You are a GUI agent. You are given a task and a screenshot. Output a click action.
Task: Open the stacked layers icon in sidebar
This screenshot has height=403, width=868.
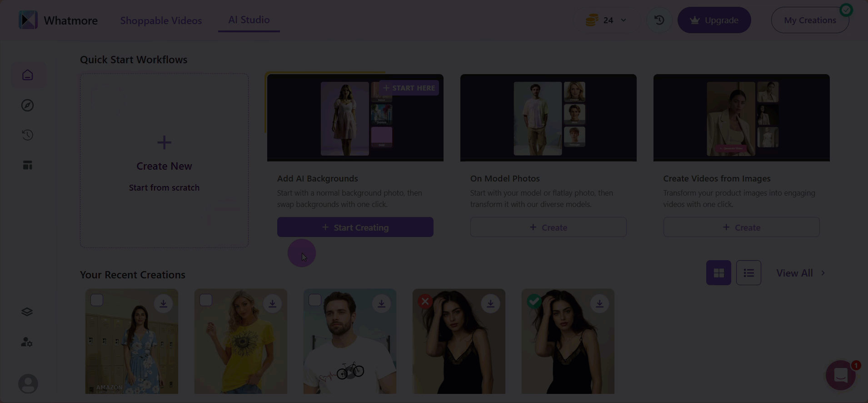[x=27, y=312]
